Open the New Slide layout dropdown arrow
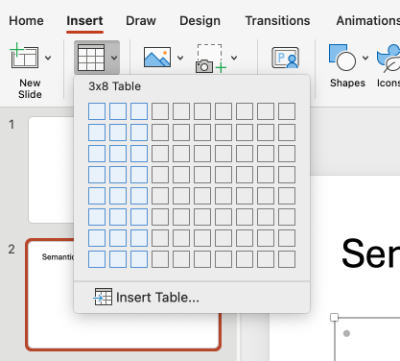The width and height of the screenshot is (400, 361). (48, 58)
